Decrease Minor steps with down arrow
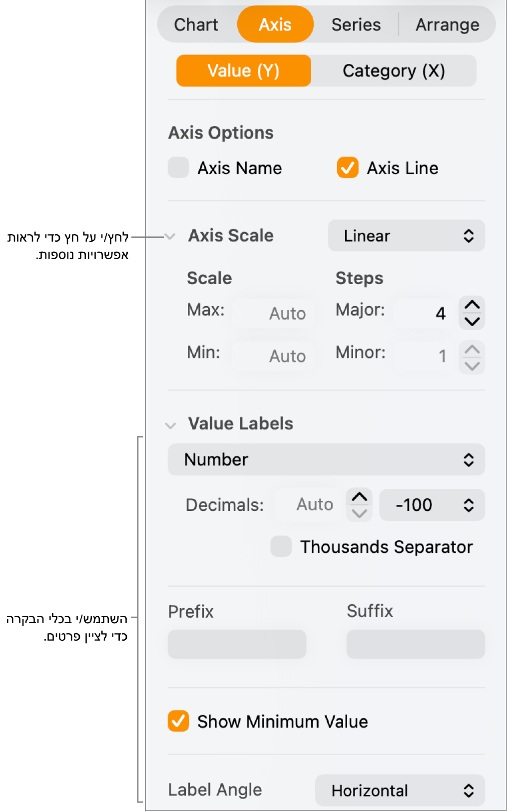Image resolution: width=507 pixels, height=812 pixels. click(472, 366)
